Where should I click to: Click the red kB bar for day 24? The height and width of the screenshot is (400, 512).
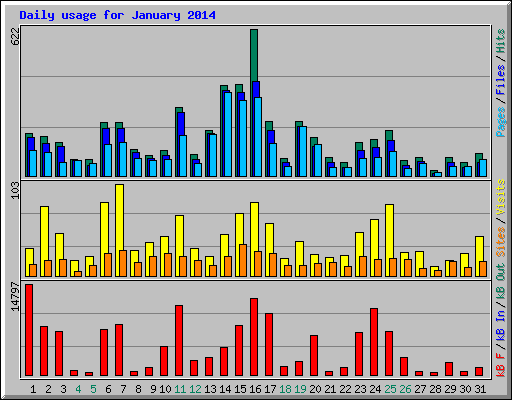point(374,342)
